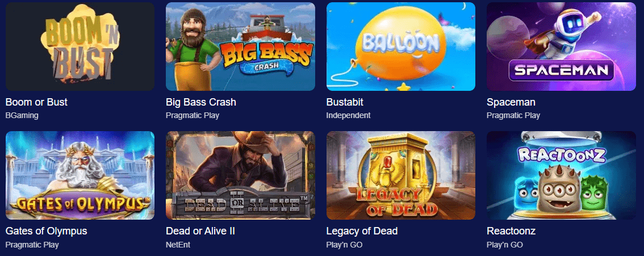Click the Gates of Olympus title text

[x=47, y=231]
